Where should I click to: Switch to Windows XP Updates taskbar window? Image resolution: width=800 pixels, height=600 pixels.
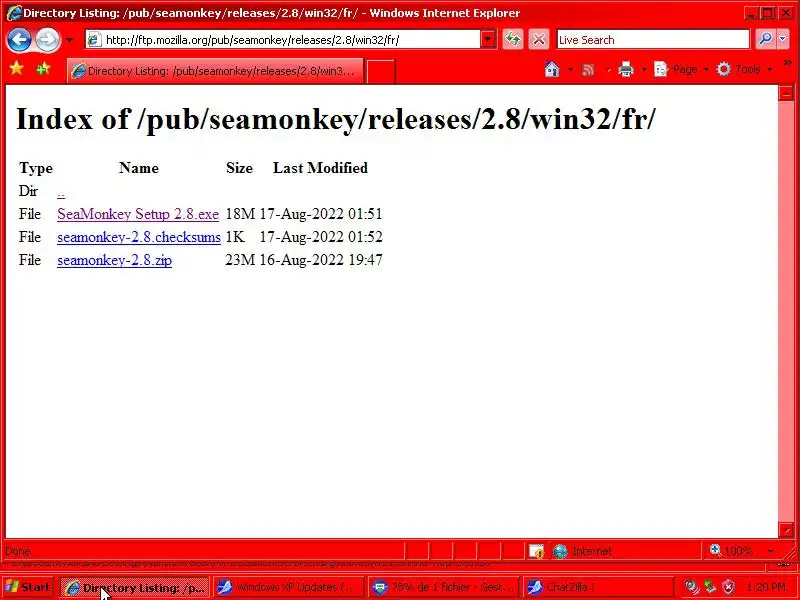point(289,587)
